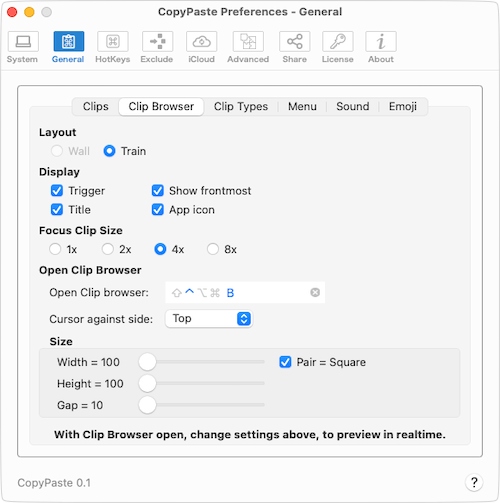This screenshot has width=500, height=503.
Task: Select the Clip Browser tab
Action: coord(161,106)
